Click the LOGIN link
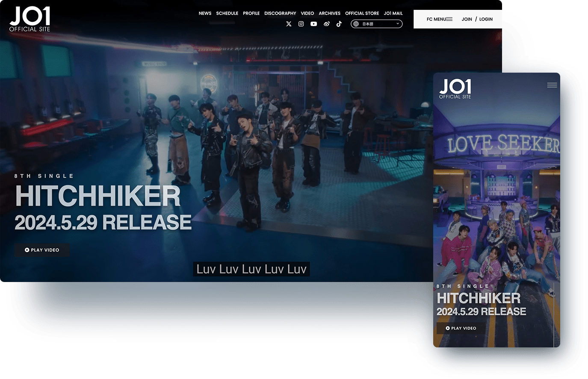The image size is (588, 379). pyautogui.click(x=486, y=19)
